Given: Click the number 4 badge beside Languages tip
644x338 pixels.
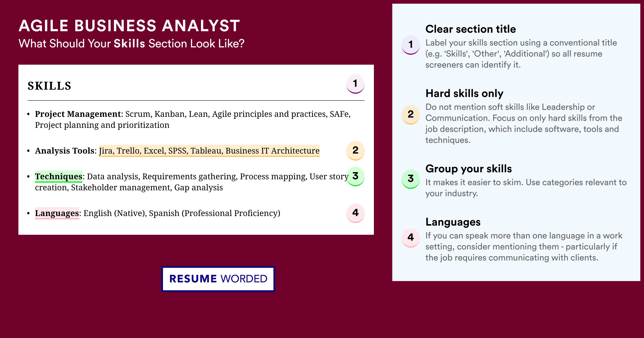Looking at the screenshot, I should pos(411,238).
